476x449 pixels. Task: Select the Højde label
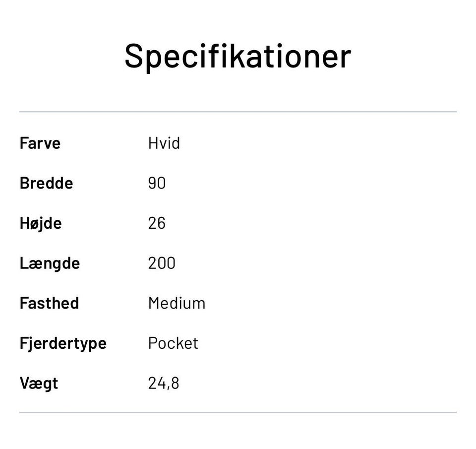point(41,223)
